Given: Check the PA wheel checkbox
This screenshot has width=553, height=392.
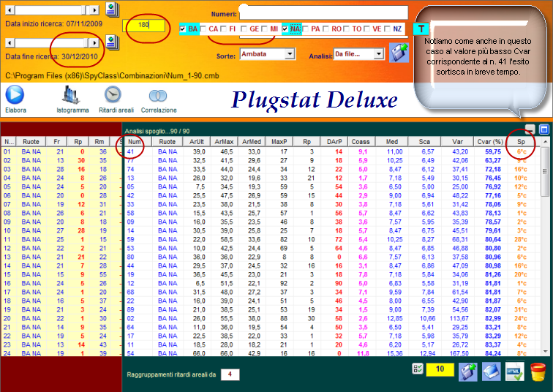Looking at the screenshot, I should point(306,29).
